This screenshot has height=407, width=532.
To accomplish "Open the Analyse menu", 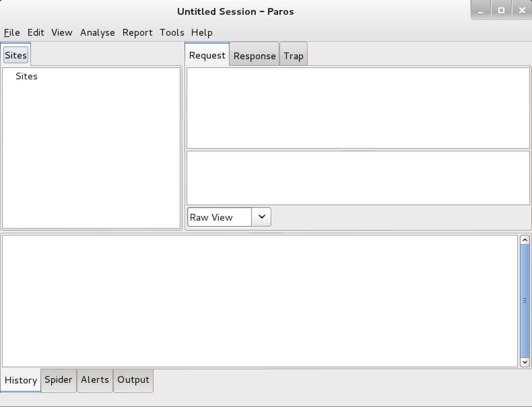I will tap(97, 33).
